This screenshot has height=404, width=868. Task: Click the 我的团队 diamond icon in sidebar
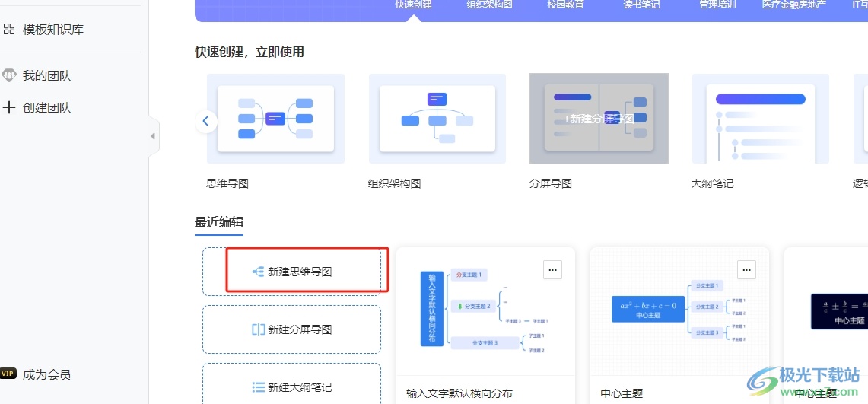pos(9,75)
